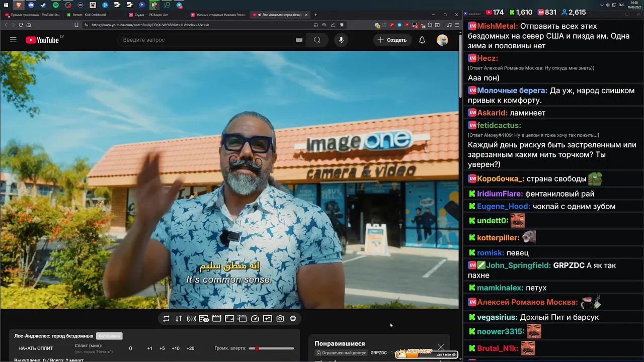The width and height of the screenshot is (644, 362).
Task: Click the dotted-frame window icon in video toolbar
Action: (x=242, y=318)
